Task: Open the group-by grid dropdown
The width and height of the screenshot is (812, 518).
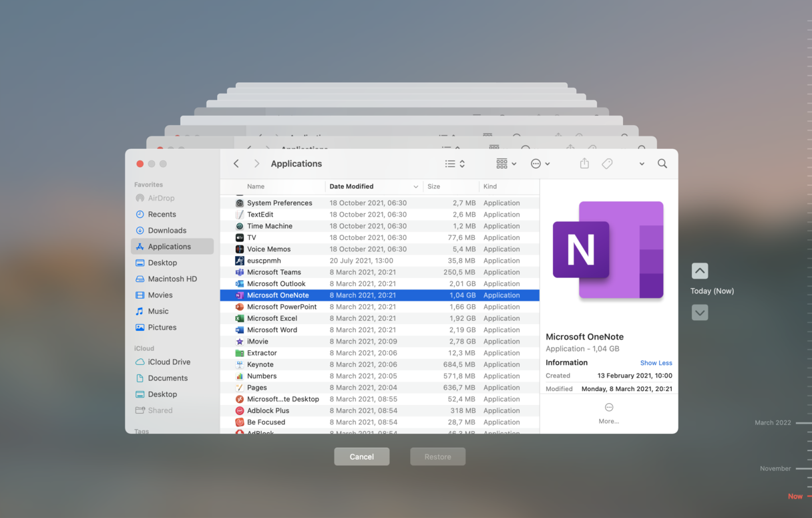Action: click(x=506, y=164)
